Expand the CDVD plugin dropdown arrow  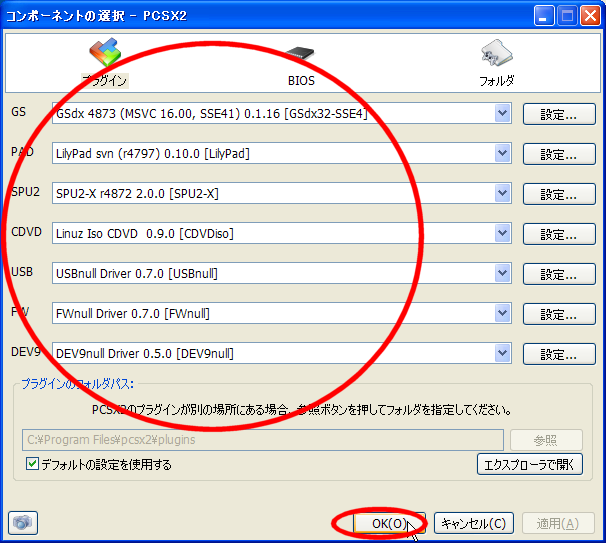click(x=502, y=233)
